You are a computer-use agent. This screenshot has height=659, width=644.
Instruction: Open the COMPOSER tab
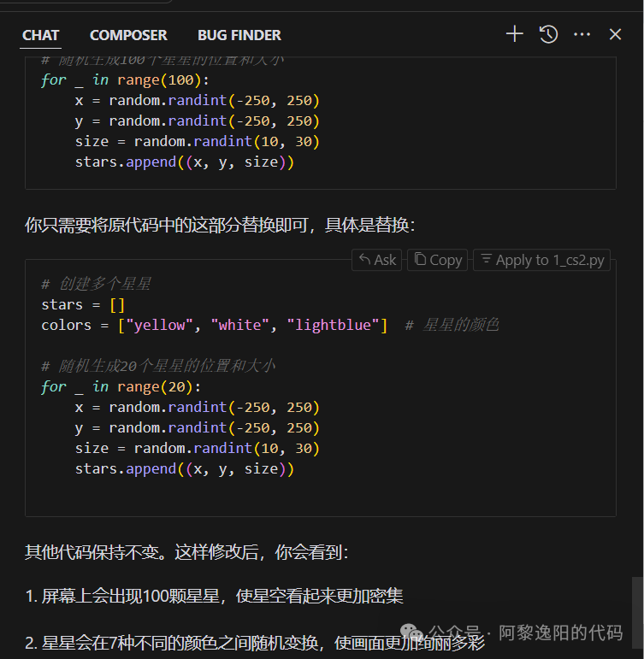128,35
